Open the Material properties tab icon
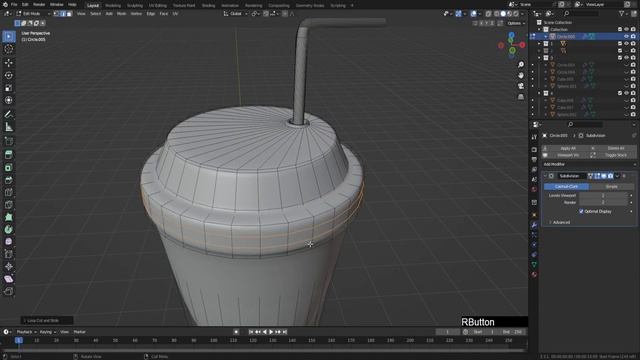Viewport: 640px width, 360px height. click(x=534, y=275)
